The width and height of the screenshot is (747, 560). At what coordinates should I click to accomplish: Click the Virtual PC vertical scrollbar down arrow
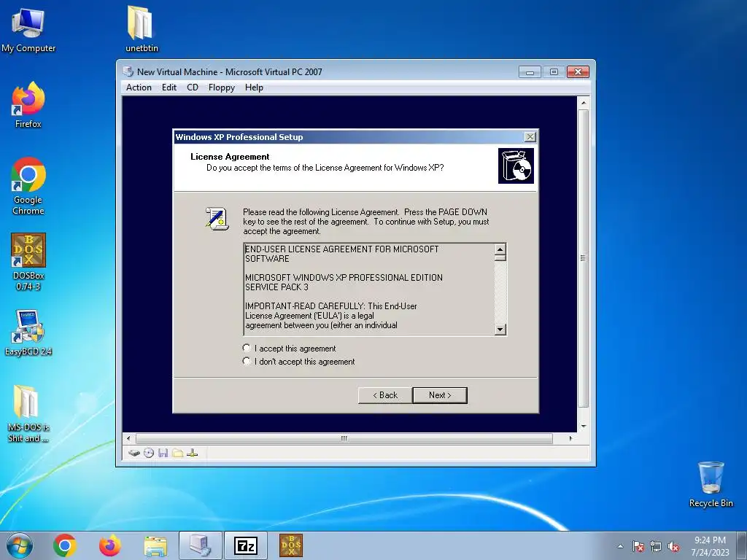(583, 427)
